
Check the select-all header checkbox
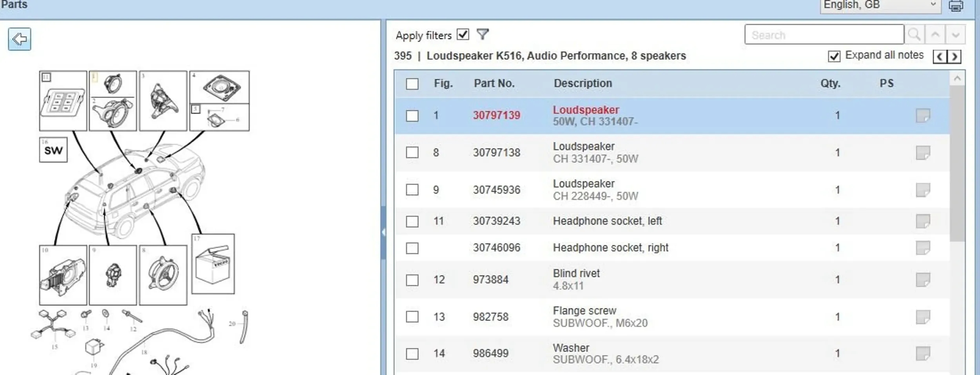(x=412, y=84)
